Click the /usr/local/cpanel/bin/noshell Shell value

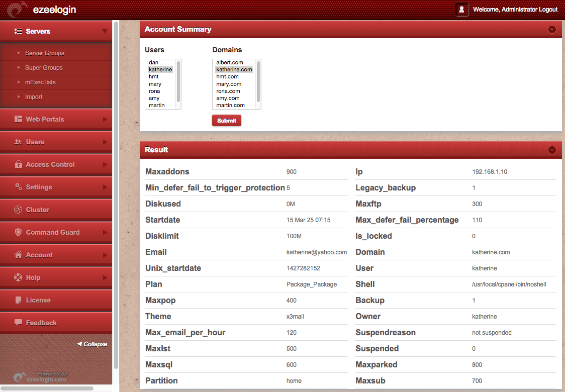click(509, 284)
